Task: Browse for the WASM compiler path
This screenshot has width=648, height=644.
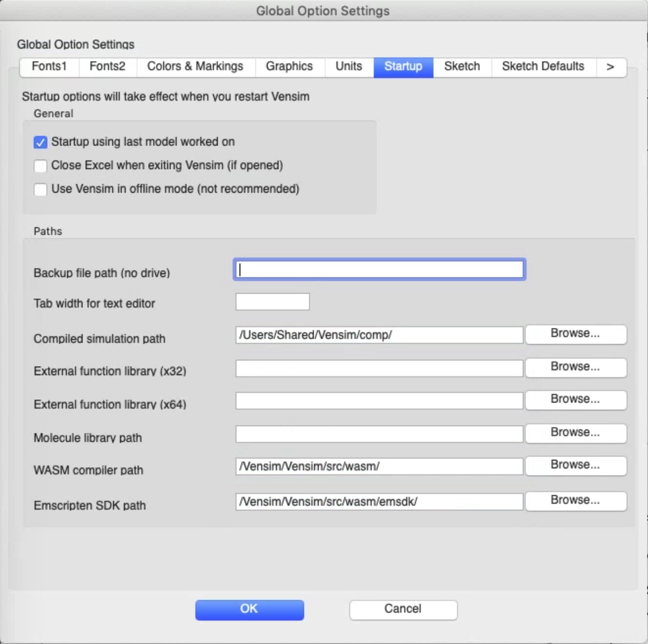Action: [x=575, y=465]
